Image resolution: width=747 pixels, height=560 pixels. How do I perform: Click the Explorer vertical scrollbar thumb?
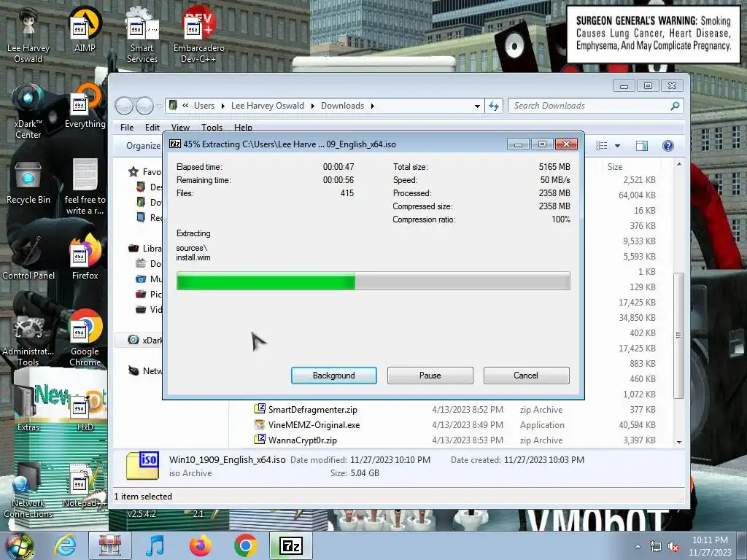pyautogui.click(x=679, y=335)
